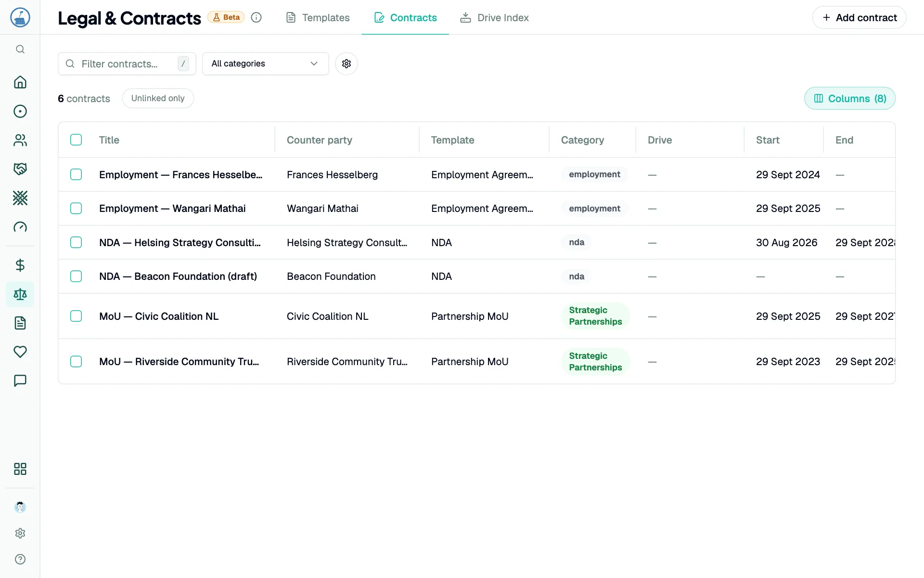Click the Add contract button

point(859,18)
